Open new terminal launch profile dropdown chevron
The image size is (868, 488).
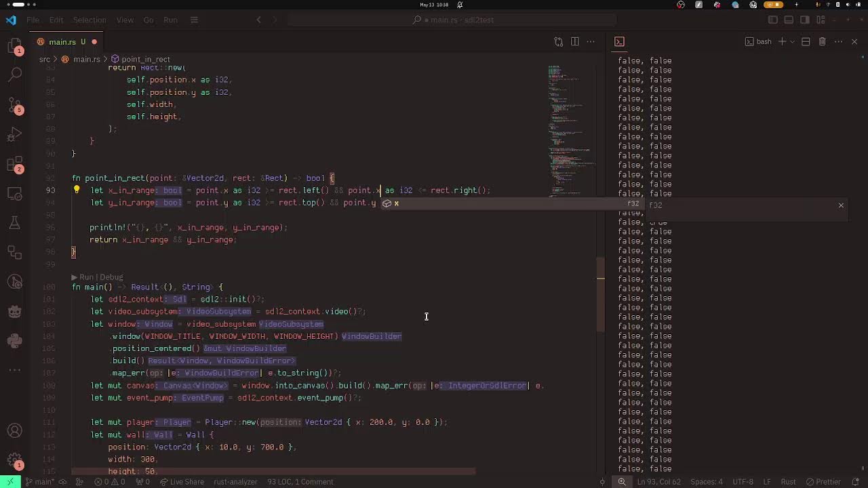click(792, 41)
